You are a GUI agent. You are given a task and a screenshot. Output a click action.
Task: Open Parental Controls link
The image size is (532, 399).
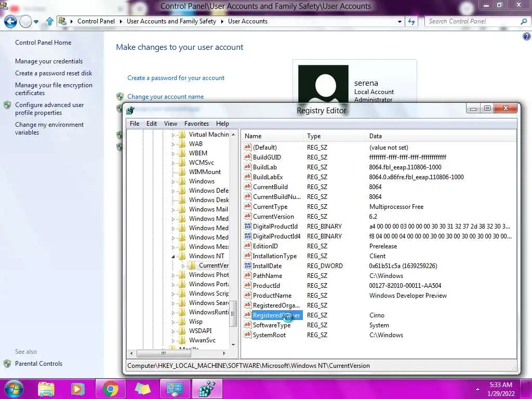[38, 363]
